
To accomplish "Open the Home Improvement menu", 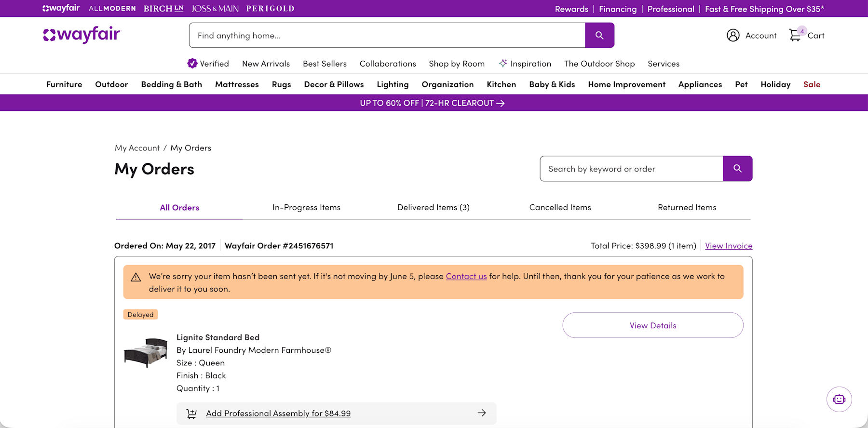I will (626, 84).
